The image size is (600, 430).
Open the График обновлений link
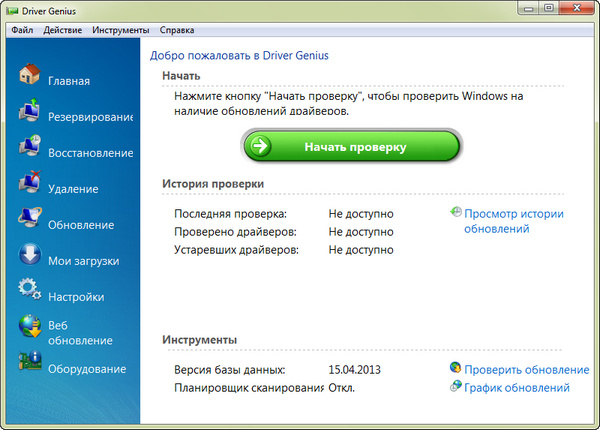pyautogui.click(x=517, y=388)
